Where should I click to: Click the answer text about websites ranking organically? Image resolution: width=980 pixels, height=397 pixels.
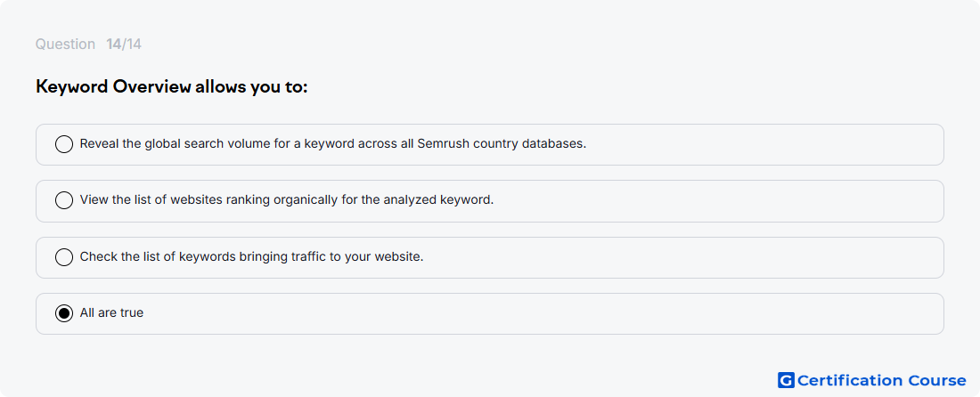(287, 199)
